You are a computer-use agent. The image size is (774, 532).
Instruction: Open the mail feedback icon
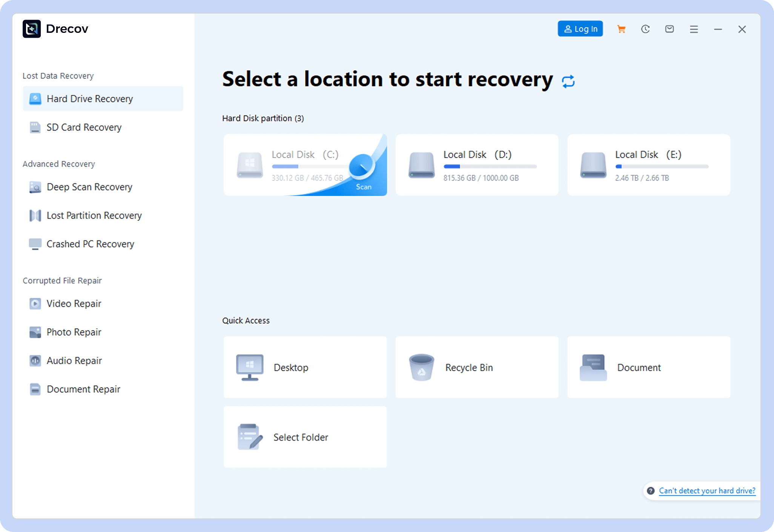point(670,29)
